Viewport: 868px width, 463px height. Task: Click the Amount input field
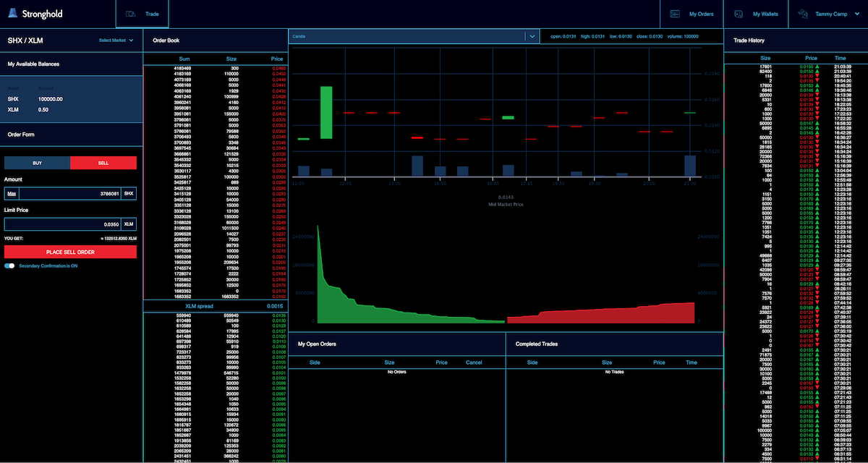coord(70,194)
